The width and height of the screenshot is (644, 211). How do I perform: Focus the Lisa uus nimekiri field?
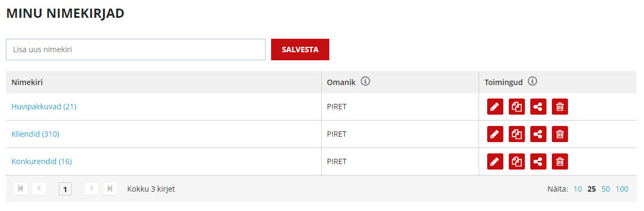(135, 50)
